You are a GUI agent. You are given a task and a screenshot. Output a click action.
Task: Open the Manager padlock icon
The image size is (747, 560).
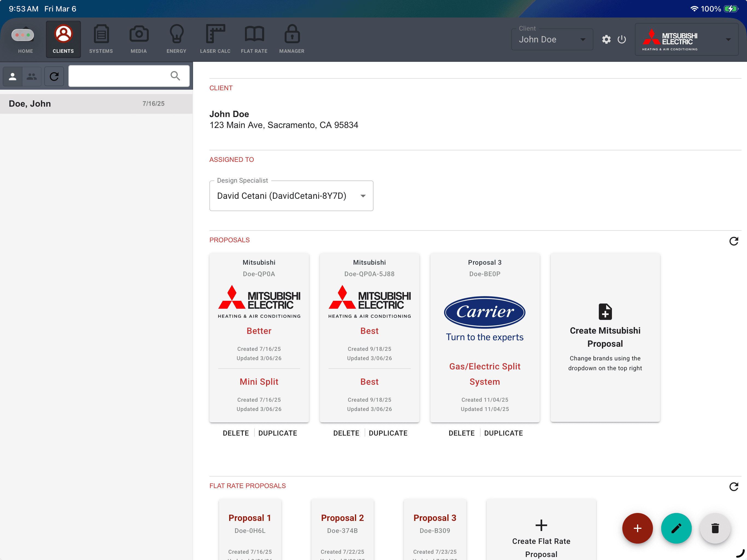(292, 34)
